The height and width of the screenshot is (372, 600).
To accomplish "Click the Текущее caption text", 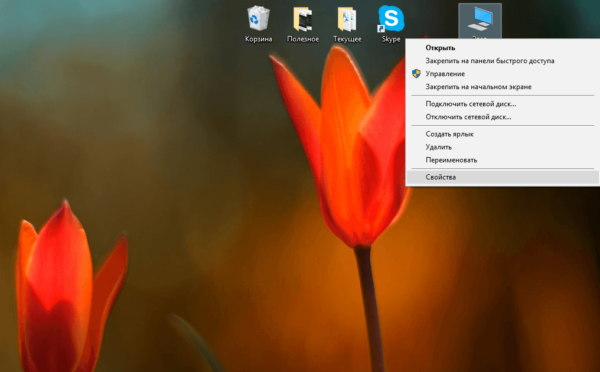I will [347, 39].
